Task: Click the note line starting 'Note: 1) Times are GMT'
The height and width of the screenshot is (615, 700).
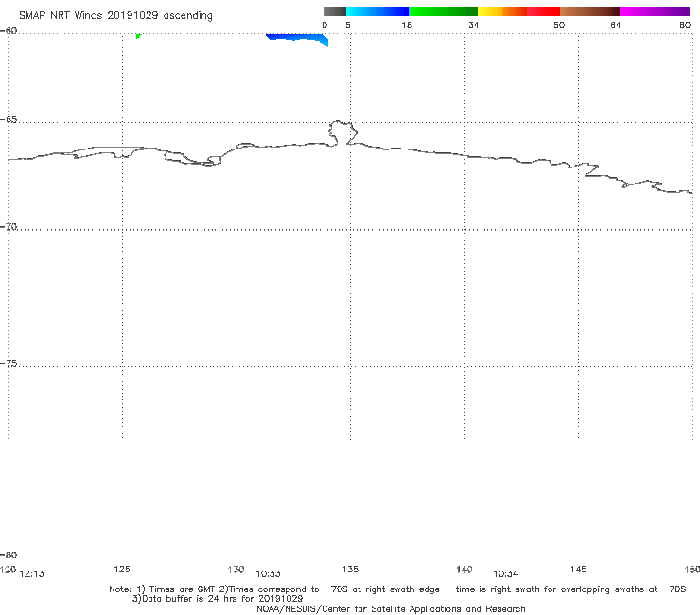Action: pyautogui.click(x=397, y=589)
